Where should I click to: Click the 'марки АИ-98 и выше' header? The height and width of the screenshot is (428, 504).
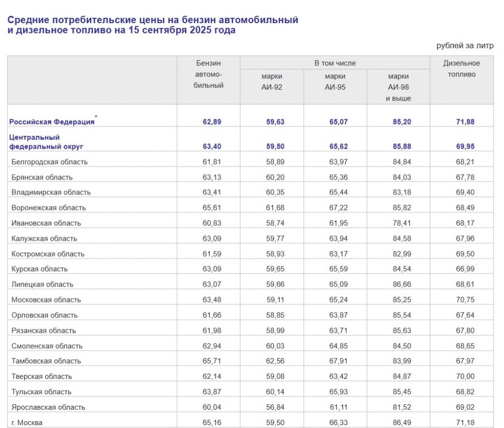(x=398, y=87)
